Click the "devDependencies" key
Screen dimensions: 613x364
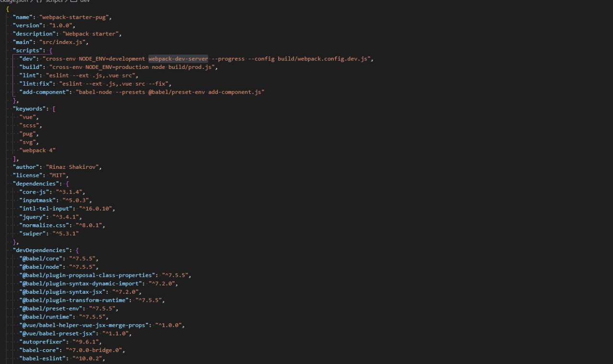(41, 250)
